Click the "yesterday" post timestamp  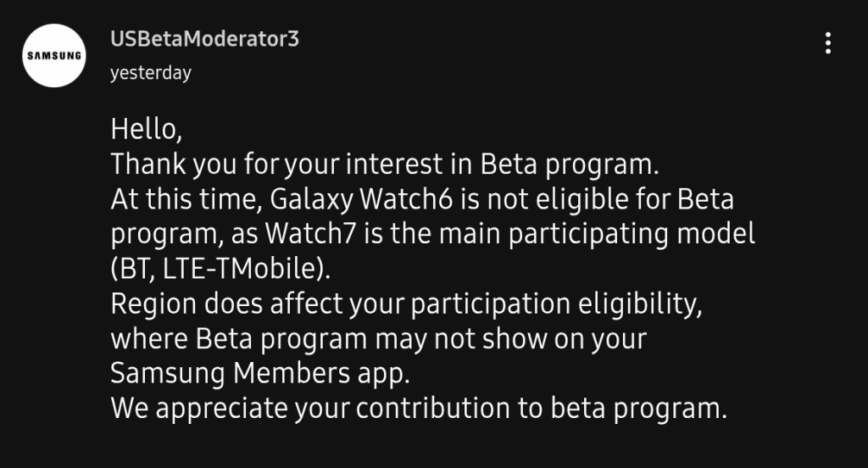[150, 73]
